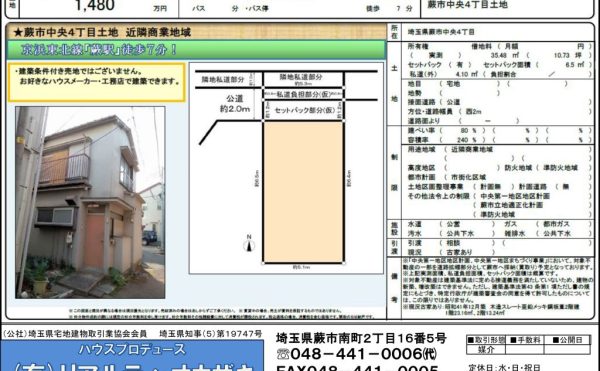
Task: Select the orange land lot rectangle
Action: pyautogui.click(x=303, y=192)
